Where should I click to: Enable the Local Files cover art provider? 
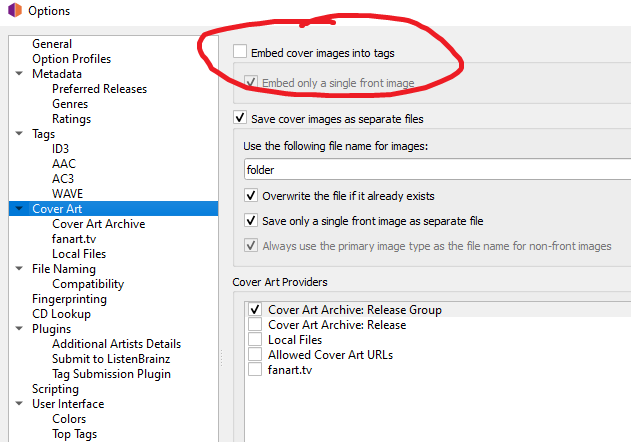point(255,339)
